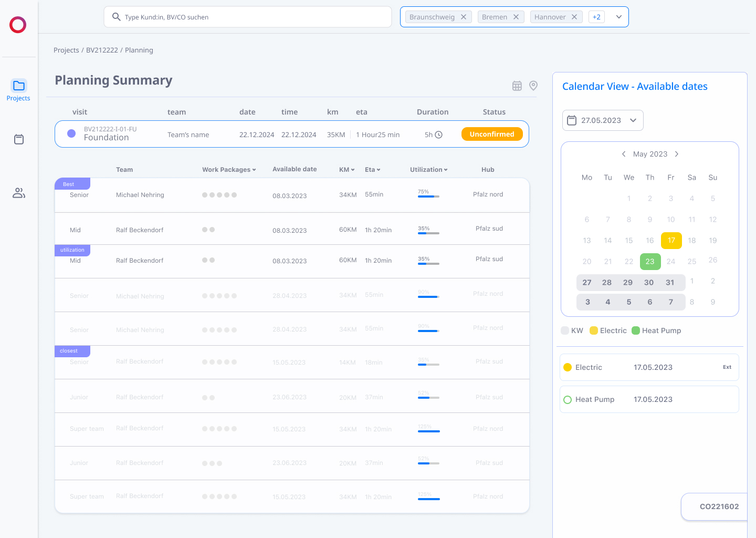This screenshot has width=756, height=538.
Task: Sort by Work Packages column
Action: pyautogui.click(x=229, y=170)
